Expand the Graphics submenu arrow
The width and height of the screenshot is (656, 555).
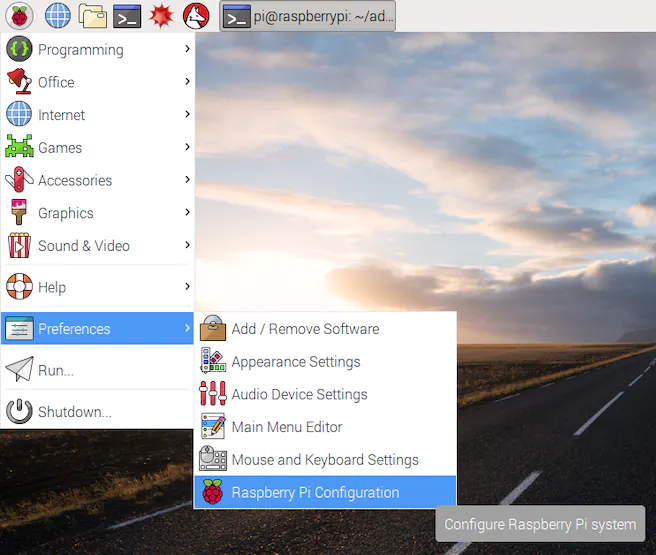(187, 212)
